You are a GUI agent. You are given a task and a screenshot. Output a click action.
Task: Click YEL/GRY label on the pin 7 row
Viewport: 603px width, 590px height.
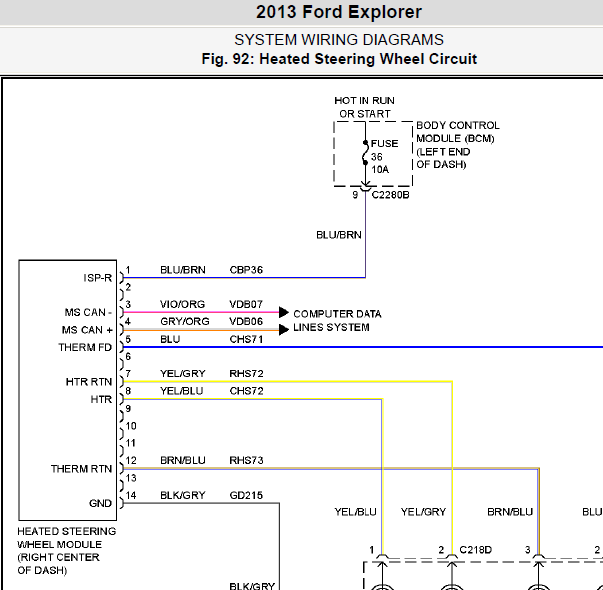click(183, 373)
